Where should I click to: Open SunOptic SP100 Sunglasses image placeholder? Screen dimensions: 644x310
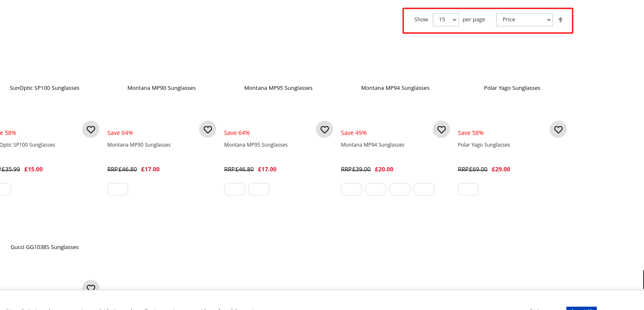click(45, 88)
